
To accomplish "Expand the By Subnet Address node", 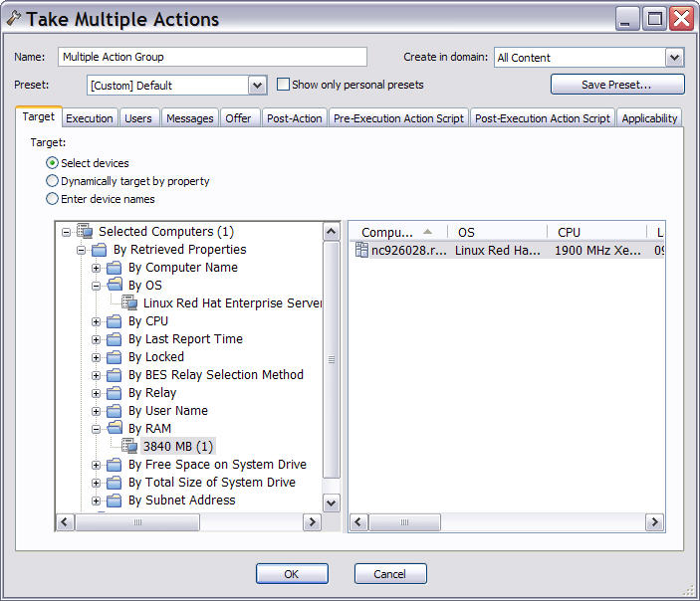I will coord(96,501).
